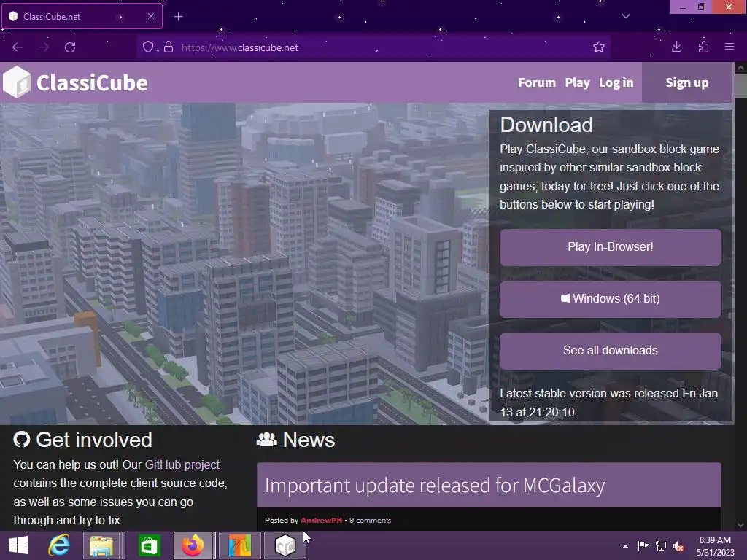Click the page vertical scrollbar thumb
The height and width of the screenshot is (560, 747).
(x=741, y=85)
